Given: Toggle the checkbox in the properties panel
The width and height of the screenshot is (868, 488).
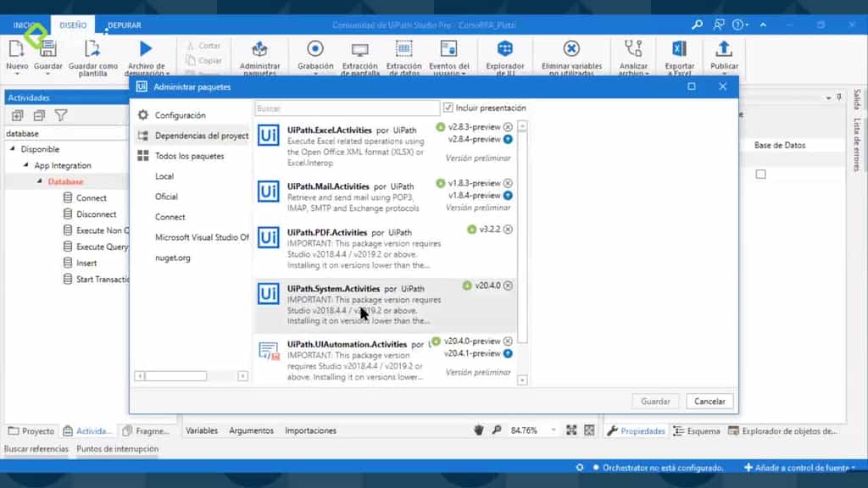Looking at the screenshot, I should tap(761, 175).
